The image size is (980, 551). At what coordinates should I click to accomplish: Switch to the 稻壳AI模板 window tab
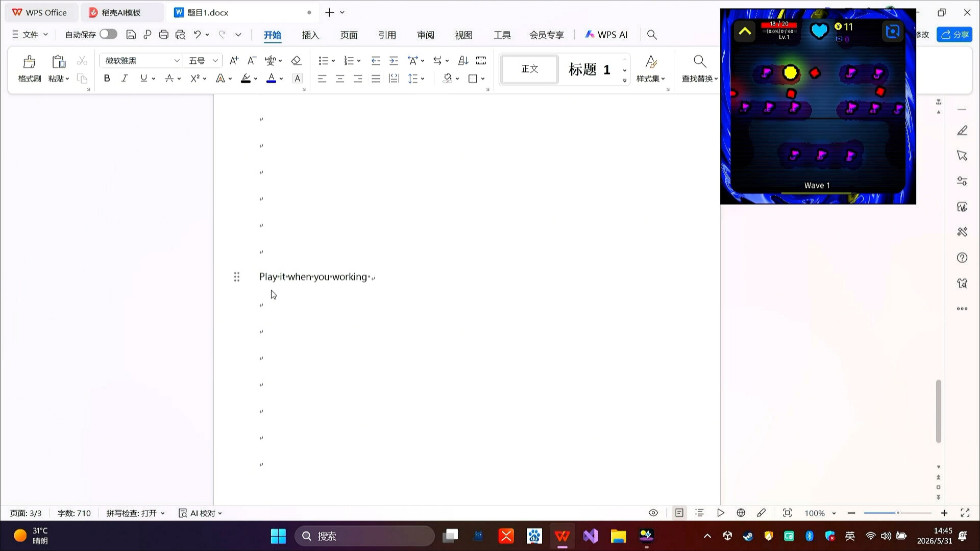121,12
